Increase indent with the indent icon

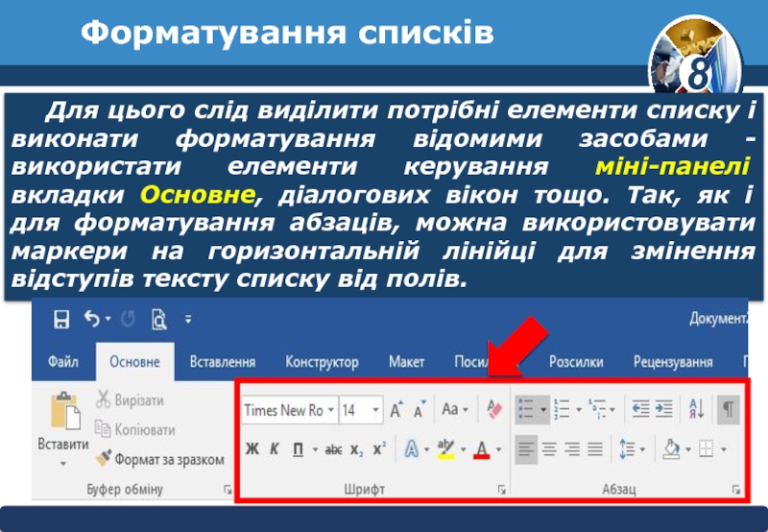[x=664, y=410]
